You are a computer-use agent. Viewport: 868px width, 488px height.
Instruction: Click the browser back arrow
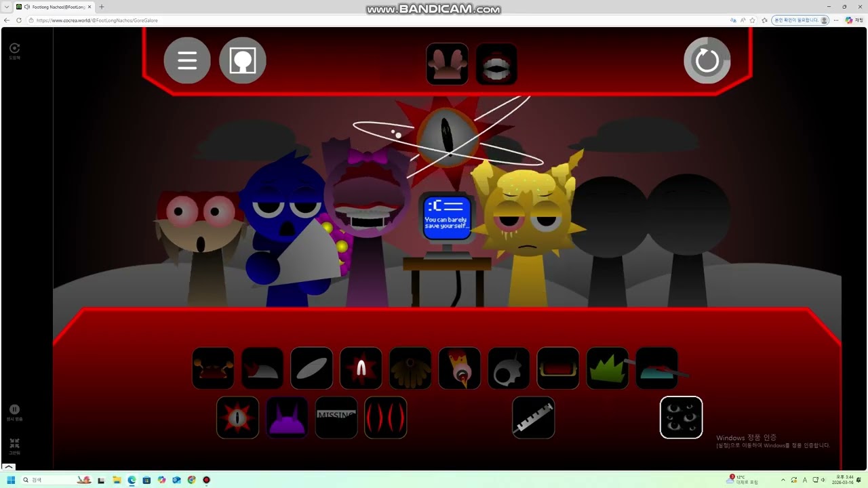click(7, 20)
